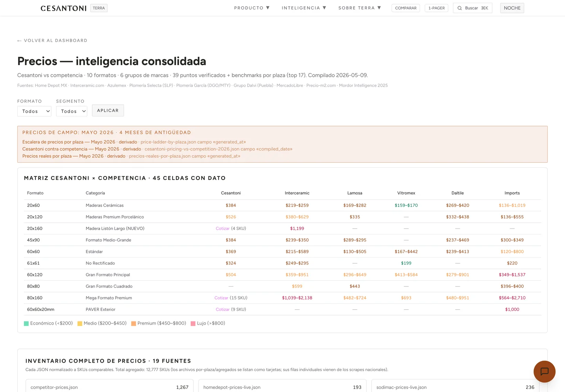This screenshot has height=392, width=565.
Task: Select the Gran Formato Principal cell
Action: [x=108, y=275]
